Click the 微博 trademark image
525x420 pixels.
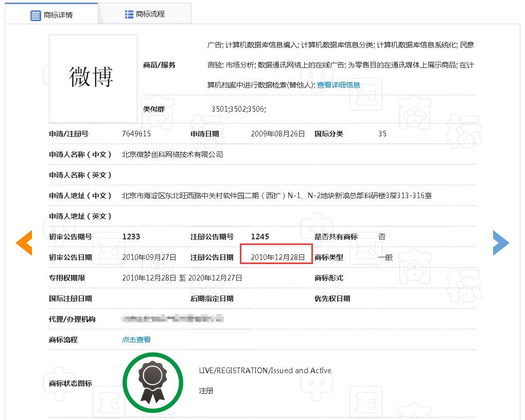pyautogui.click(x=93, y=78)
